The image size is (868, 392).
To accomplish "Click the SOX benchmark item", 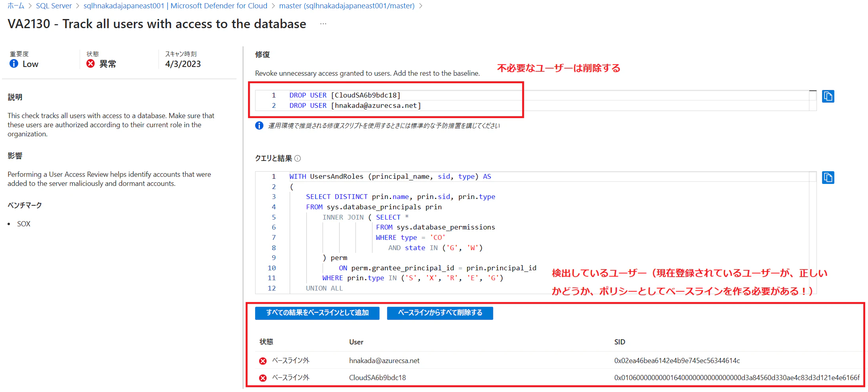I will [x=24, y=224].
